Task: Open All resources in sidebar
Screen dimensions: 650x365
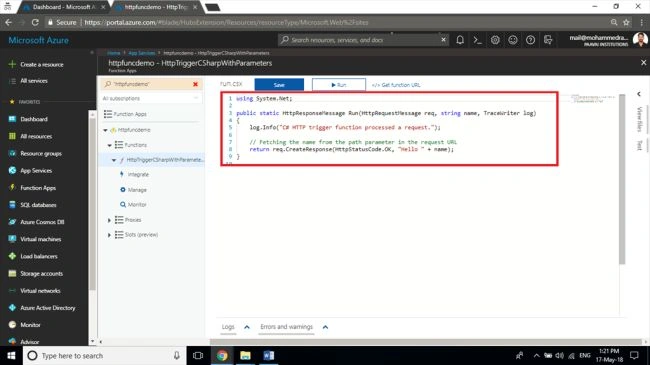Action: [36, 136]
